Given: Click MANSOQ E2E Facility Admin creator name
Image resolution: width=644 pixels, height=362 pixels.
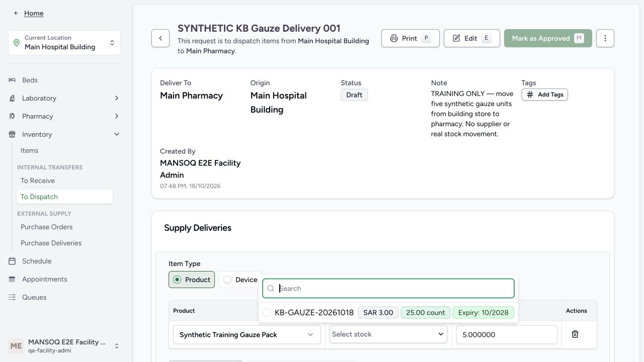Looking at the screenshot, I should pos(200,169).
